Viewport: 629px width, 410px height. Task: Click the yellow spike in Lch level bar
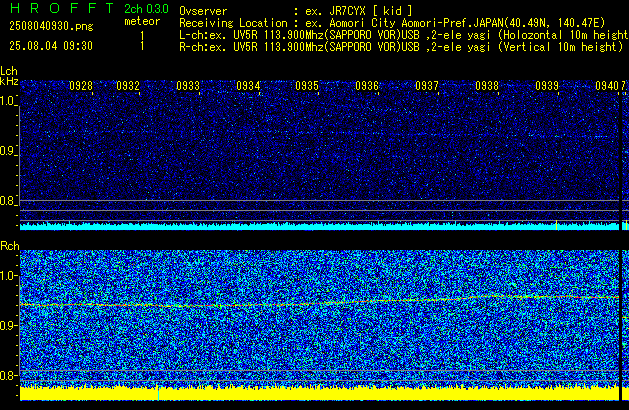click(556, 225)
